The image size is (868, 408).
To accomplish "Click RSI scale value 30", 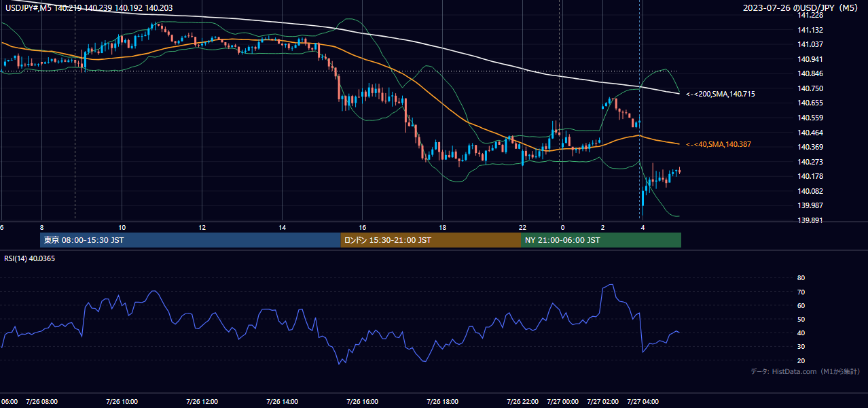I will point(801,347).
